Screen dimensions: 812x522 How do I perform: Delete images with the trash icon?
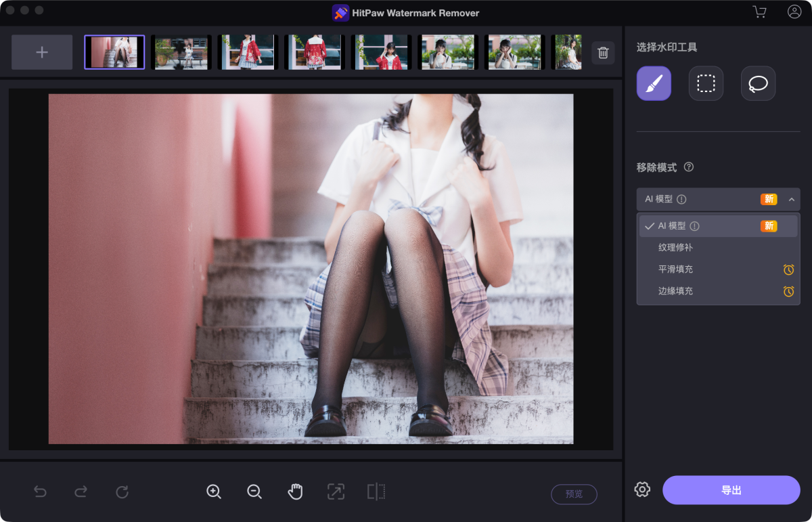603,52
